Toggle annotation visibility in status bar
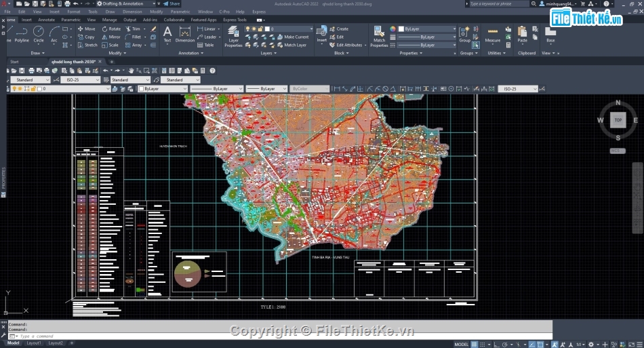 (555, 345)
